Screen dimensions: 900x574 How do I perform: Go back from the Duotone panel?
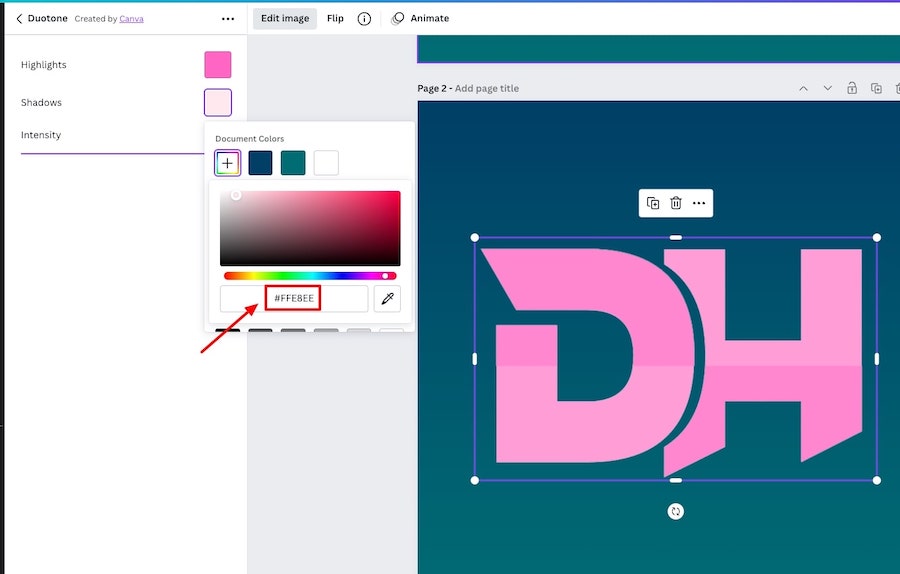pos(19,18)
